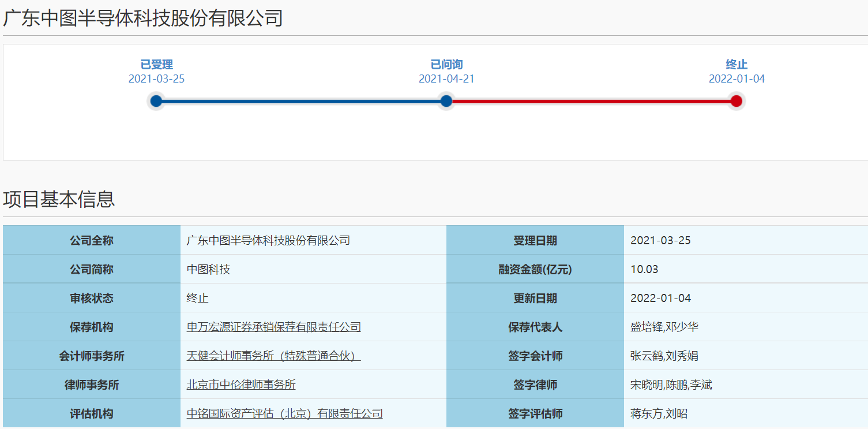Click the 2022-01-04 date under timeline 终止
The image size is (868, 429).
click(737, 79)
